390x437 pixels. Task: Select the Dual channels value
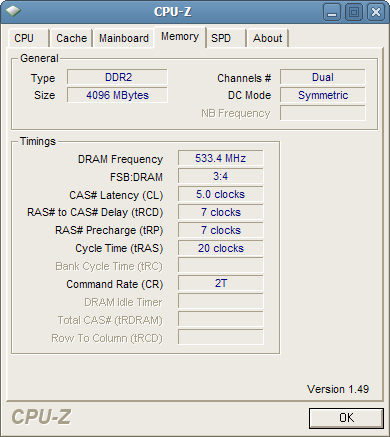pyautogui.click(x=323, y=77)
